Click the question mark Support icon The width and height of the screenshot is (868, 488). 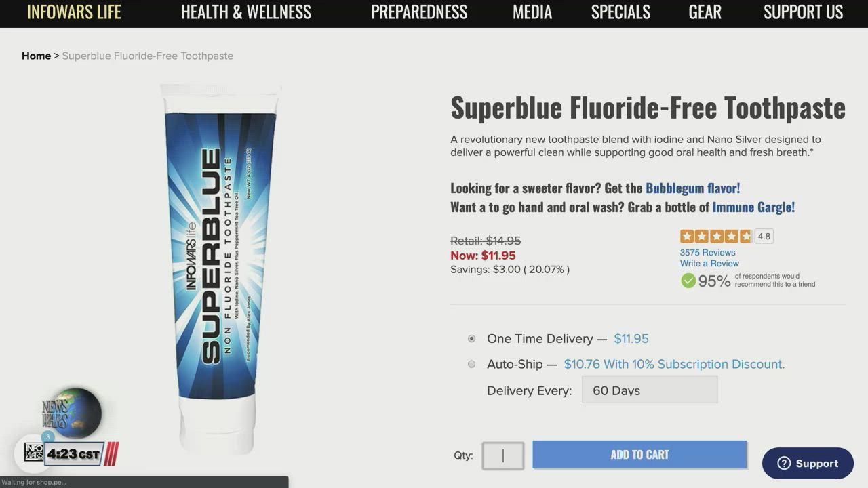pos(784,464)
